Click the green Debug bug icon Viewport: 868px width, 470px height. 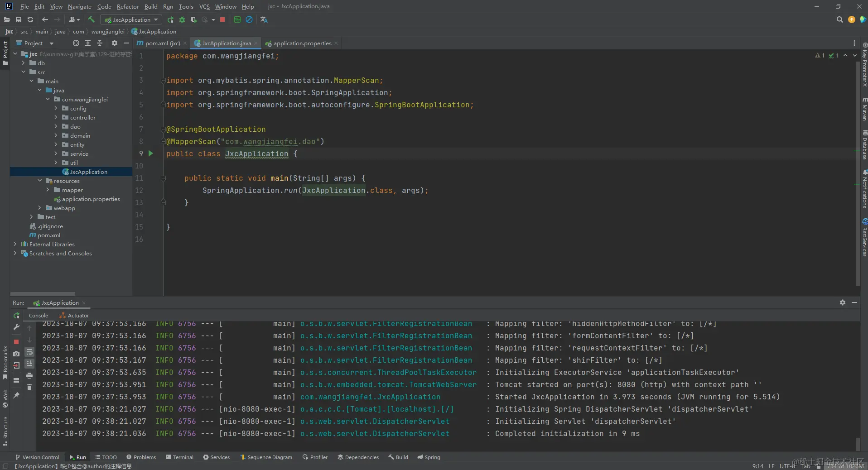click(x=182, y=19)
